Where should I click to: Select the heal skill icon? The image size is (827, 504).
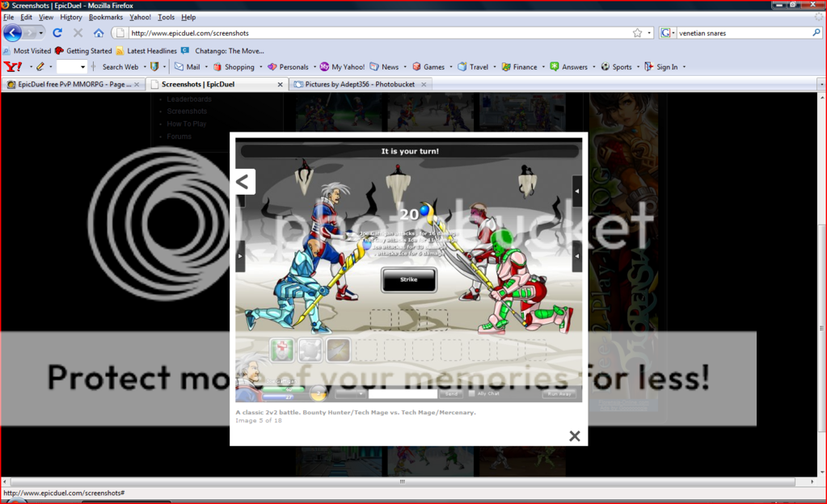pyautogui.click(x=281, y=350)
